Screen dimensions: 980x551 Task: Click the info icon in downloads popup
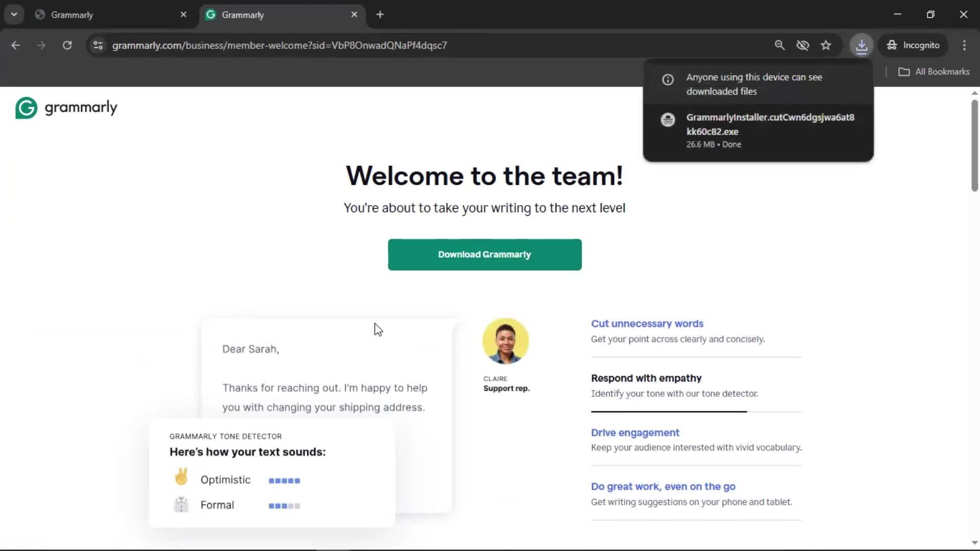click(668, 80)
